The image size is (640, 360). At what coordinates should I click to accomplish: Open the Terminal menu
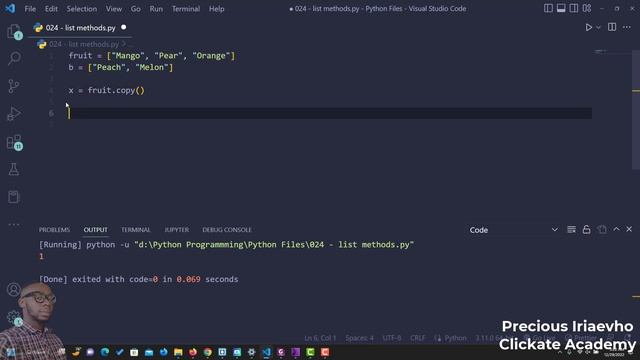click(186, 9)
